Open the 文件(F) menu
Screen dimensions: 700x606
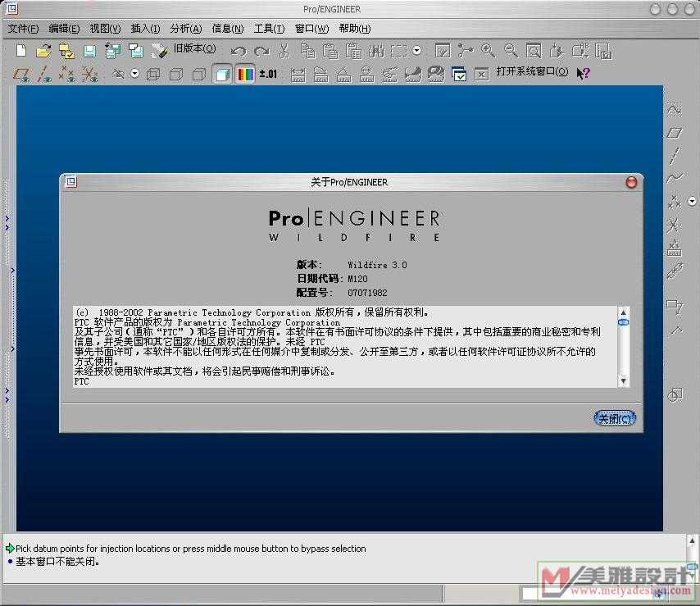click(23, 29)
